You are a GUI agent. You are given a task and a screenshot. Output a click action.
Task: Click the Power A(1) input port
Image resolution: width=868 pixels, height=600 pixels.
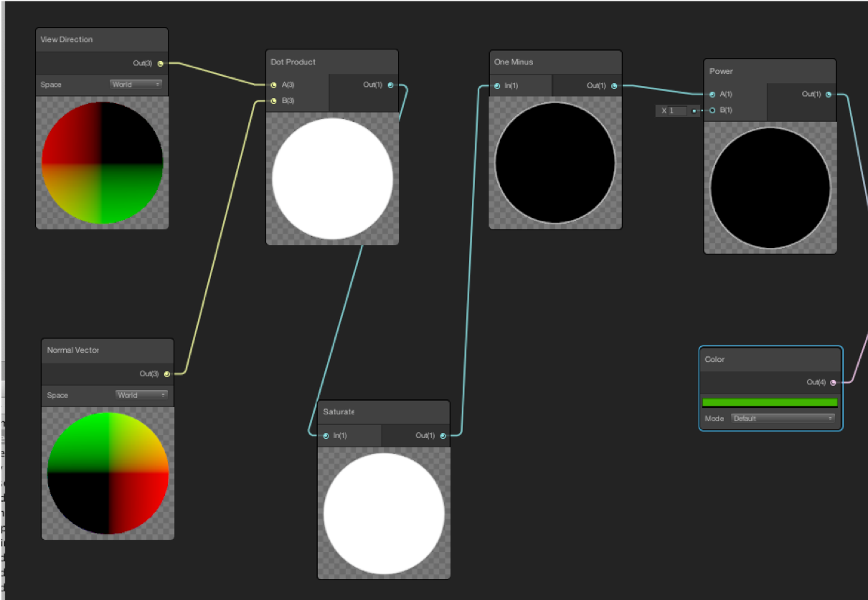712,95
